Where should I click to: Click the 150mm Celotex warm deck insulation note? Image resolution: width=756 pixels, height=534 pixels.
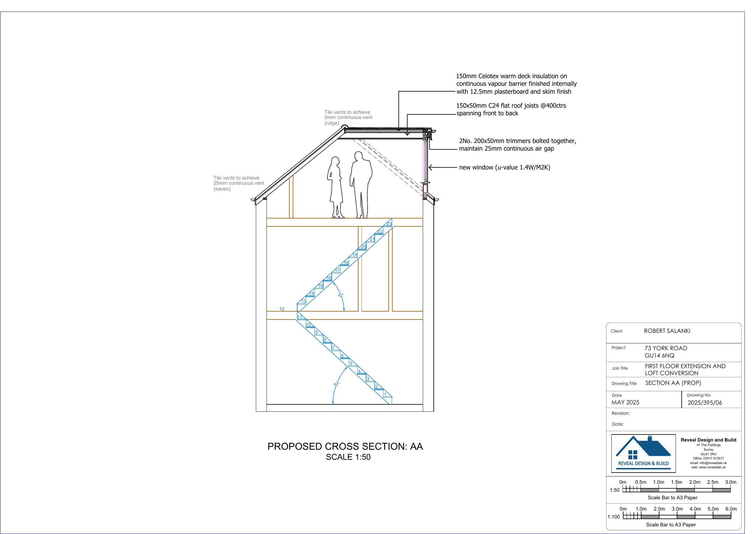point(516,84)
